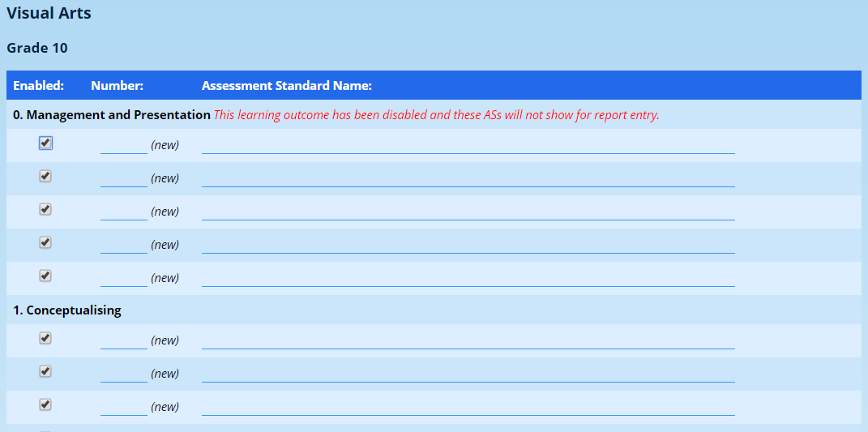Uncheck first checkbox under Conceptualising

point(45,338)
